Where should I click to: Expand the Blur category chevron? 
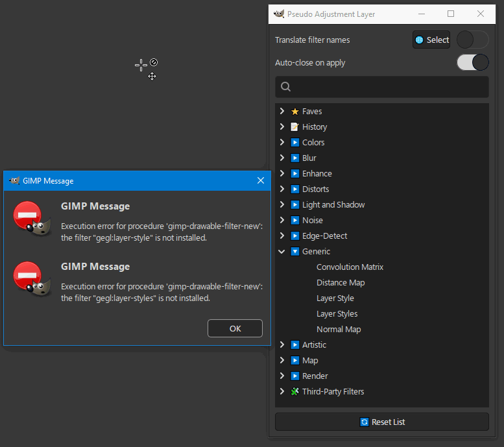tap(282, 158)
